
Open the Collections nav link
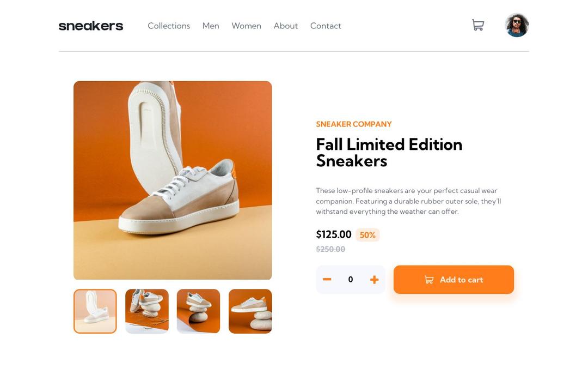coord(169,26)
